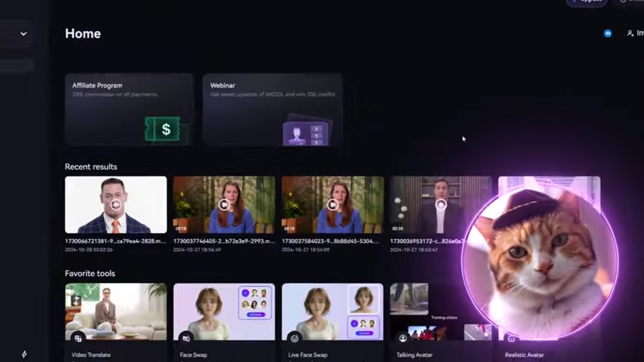This screenshot has height=362, width=644.
Task: Click the timestamp 2024-10-27 18:56:49
Action: pos(197,250)
